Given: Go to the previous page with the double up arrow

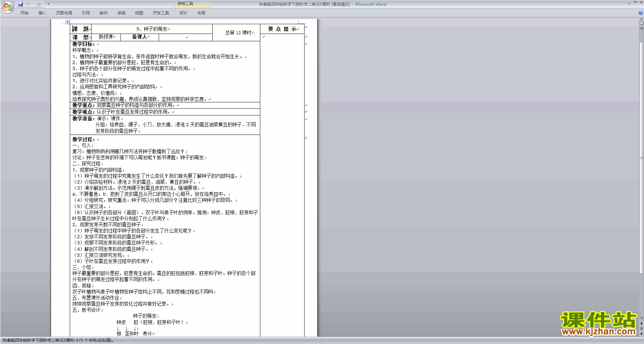Looking at the screenshot, I should pyautogui.click(x=641, y=324).
